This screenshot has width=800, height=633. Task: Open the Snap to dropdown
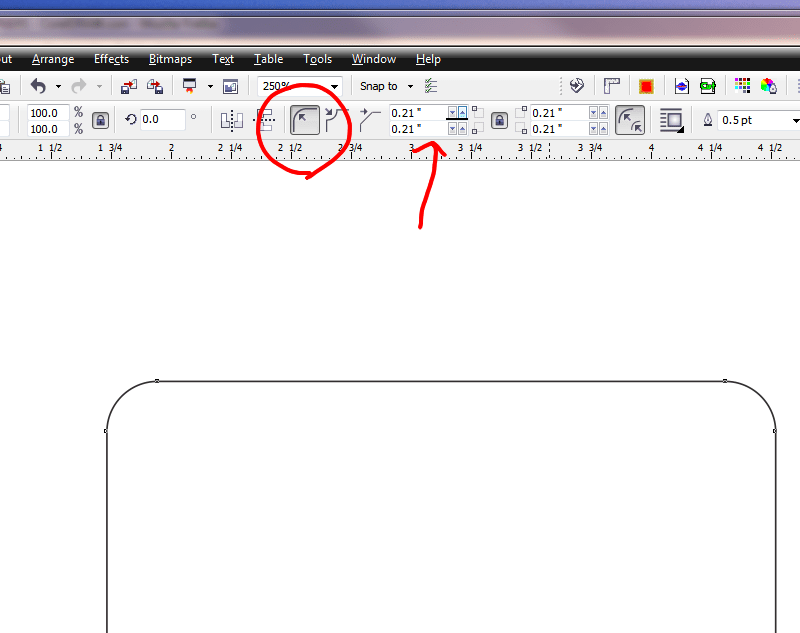click(386, 86)
